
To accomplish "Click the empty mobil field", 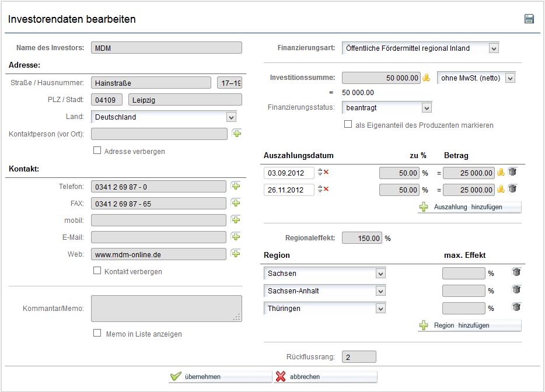I will (159, 220).
